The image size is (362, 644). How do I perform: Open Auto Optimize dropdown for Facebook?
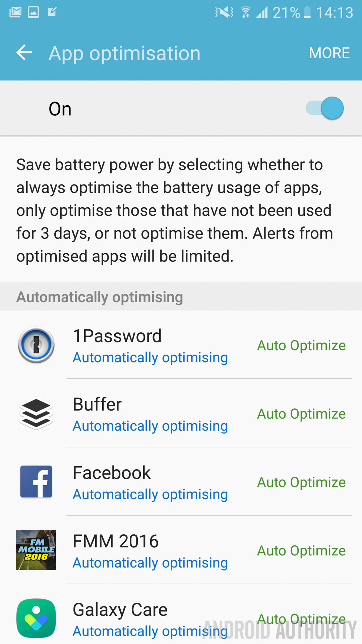301,482
